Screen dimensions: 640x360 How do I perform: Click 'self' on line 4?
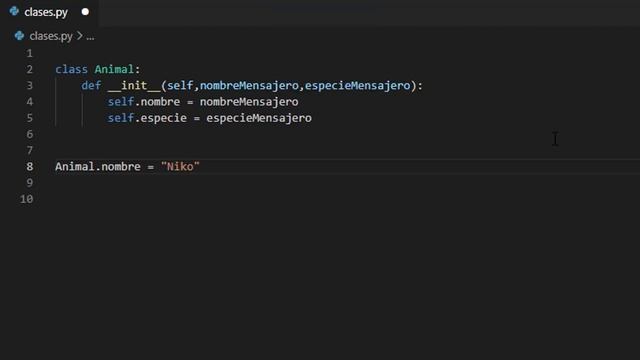pyautogui.click(x=121, y=102)
